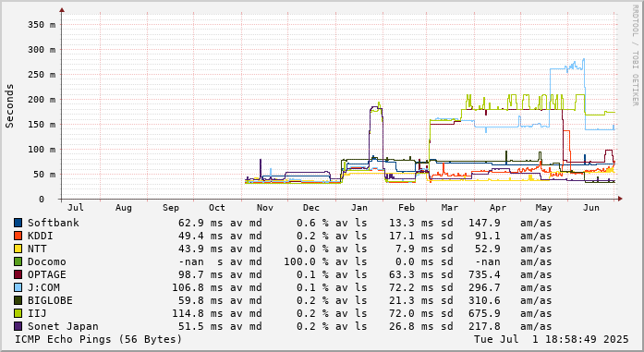Click the Apr x-axis month label
644x352 pixels.
point(498,208)
